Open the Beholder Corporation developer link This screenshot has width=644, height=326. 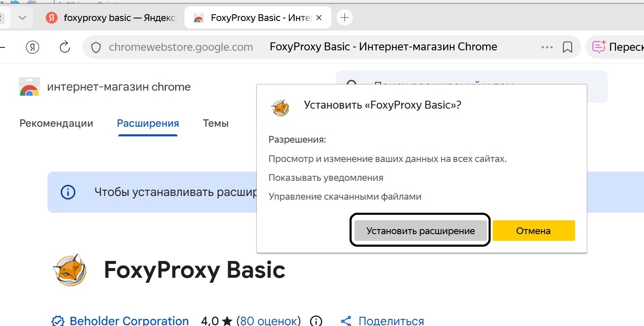[x=129, y=321]
